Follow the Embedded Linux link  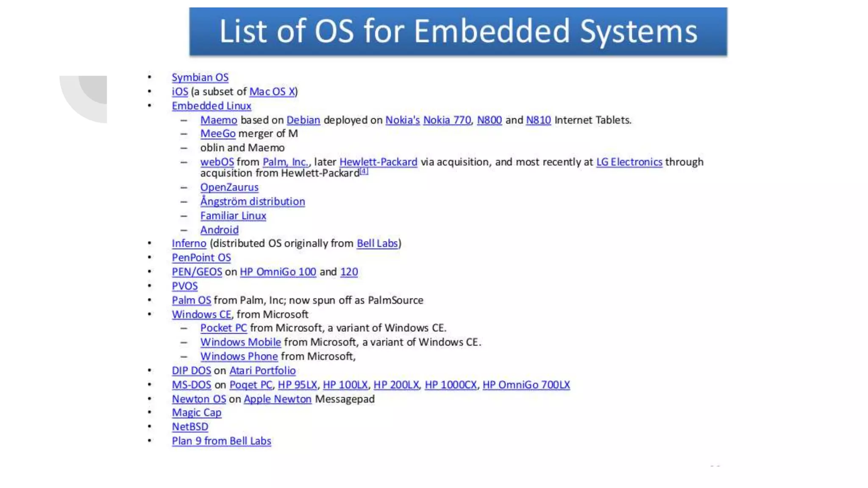(x=211, y=106)
